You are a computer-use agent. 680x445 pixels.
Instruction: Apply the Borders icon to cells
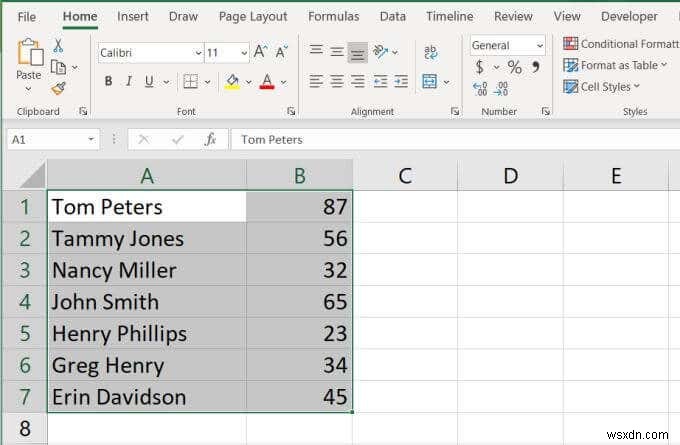point(191,81)
